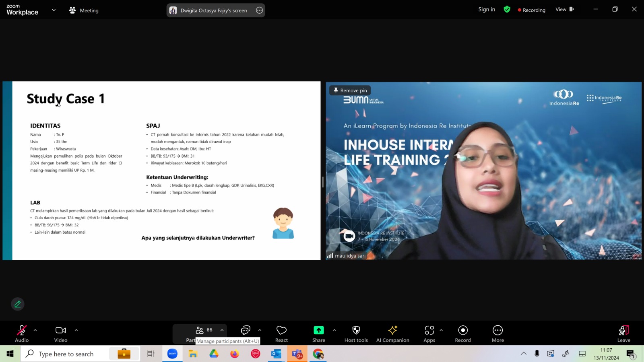Open the chat bubble icon
Image resolution: width=644 pixels, height=362 pixels.
246,330
